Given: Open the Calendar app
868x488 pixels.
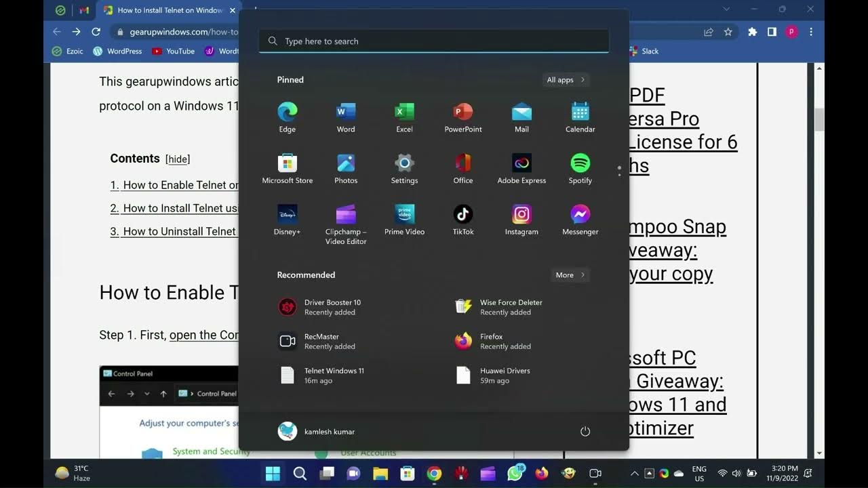Looking at the screenshot, I should click(x=580, y=117).
